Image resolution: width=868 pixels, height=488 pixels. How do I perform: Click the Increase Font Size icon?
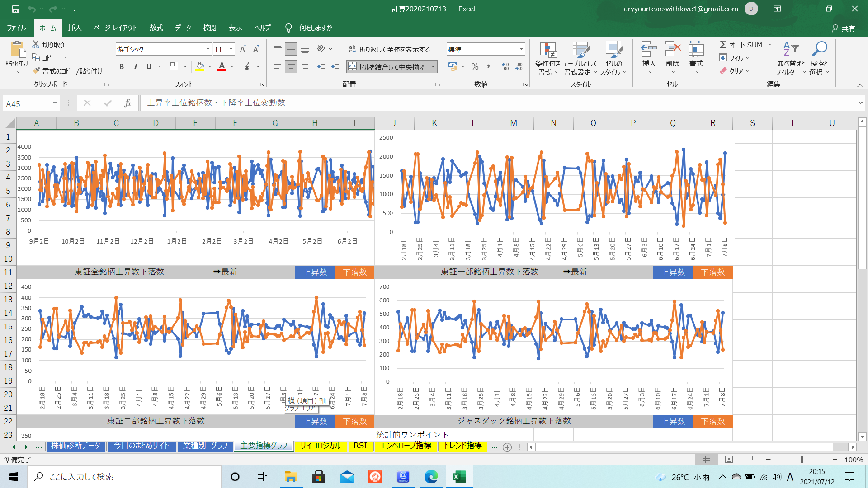click(x=243, y=49)
